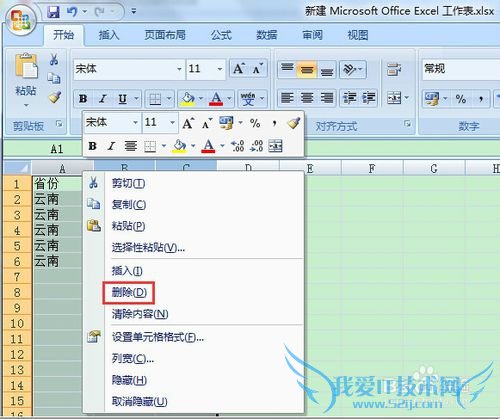
Task: Expand the Paste button dropdown arrow
Action: point(26,105)
